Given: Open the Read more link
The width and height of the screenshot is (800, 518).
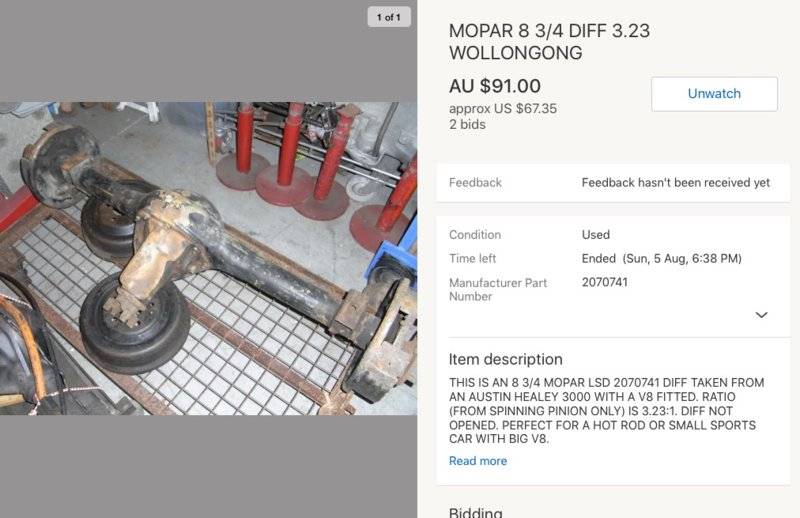Looking at the screenshot, I should point(478,461).
